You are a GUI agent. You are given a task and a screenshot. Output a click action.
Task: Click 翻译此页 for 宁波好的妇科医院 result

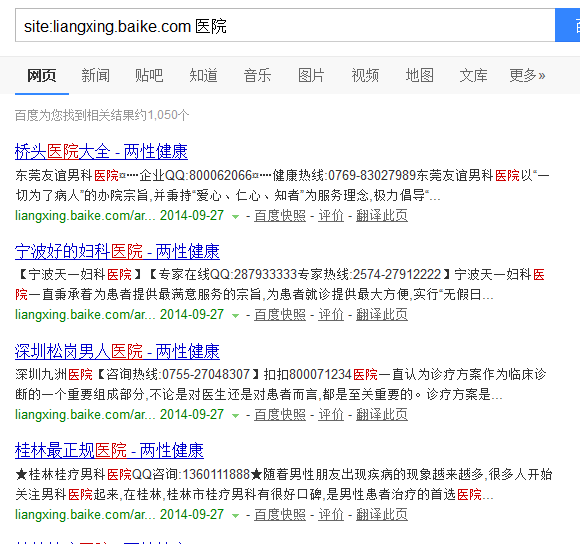382,315
